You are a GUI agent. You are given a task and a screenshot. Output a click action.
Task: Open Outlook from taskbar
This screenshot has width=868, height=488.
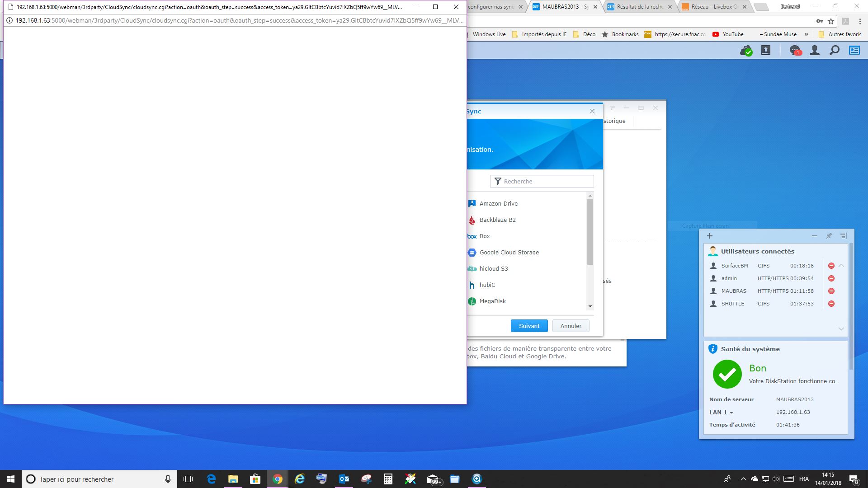(344, 479)
